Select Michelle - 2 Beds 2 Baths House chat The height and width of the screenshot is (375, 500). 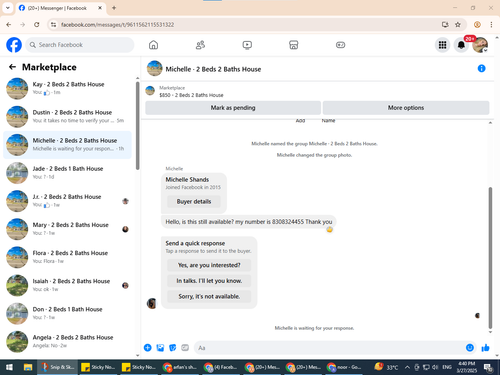(x=67, y=145)
